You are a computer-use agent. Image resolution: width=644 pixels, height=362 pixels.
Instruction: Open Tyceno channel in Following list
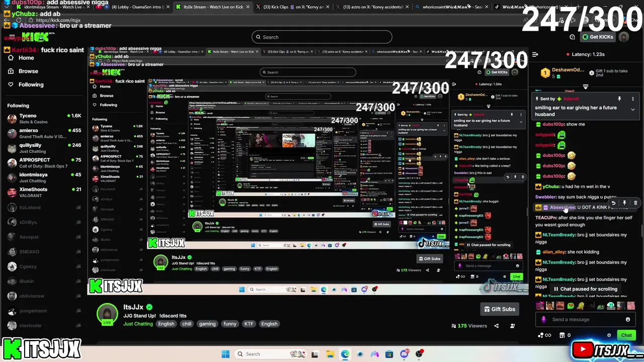coord(44,119)
